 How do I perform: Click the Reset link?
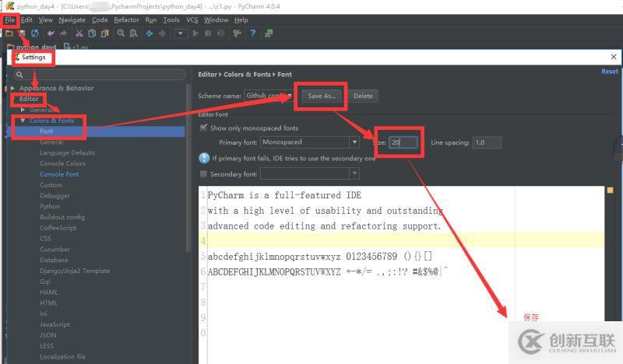pyautogui.click(x=610, y=72)
